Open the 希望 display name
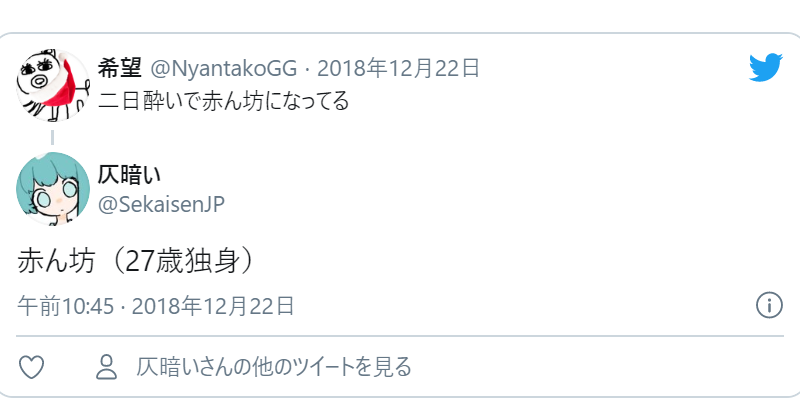 coord(119,68)
